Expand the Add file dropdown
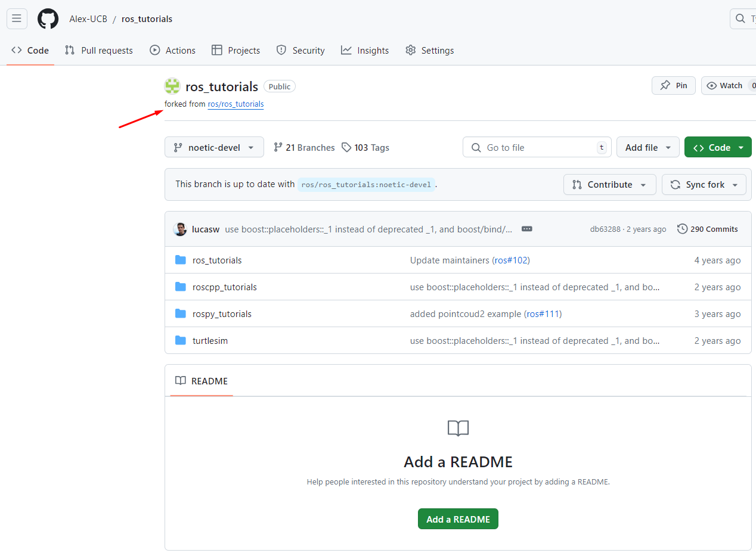Screen dimensions: 756x556 click(x=648, y=147)
